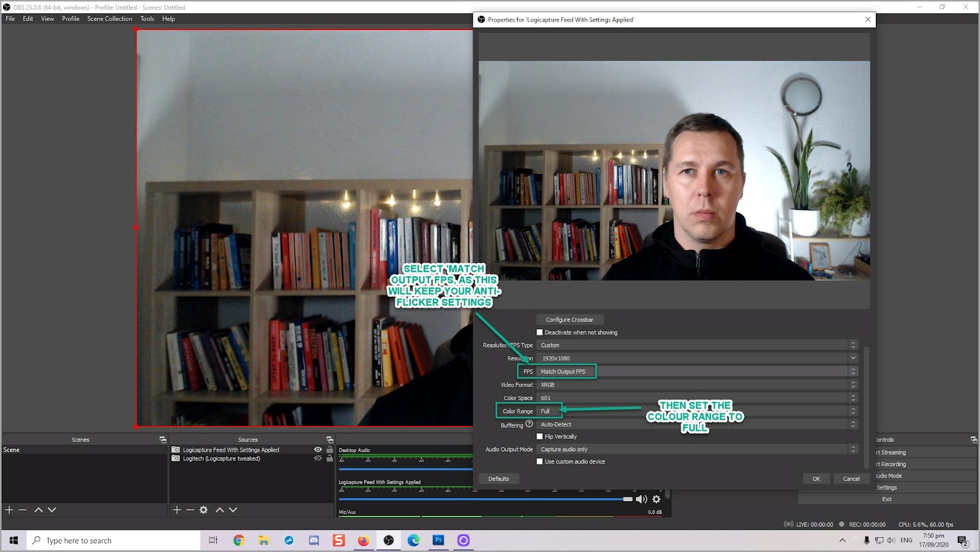980x552 pixels.
Task: Click Cancel in the Properties dialog
Action: pyautogui.click(x=851, y=479)
